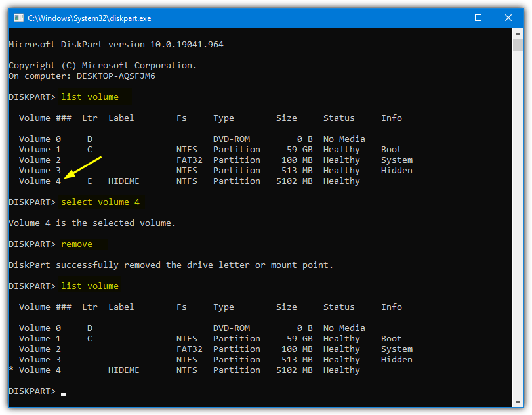Click 'System' info in first table

(x=397, y=160)
